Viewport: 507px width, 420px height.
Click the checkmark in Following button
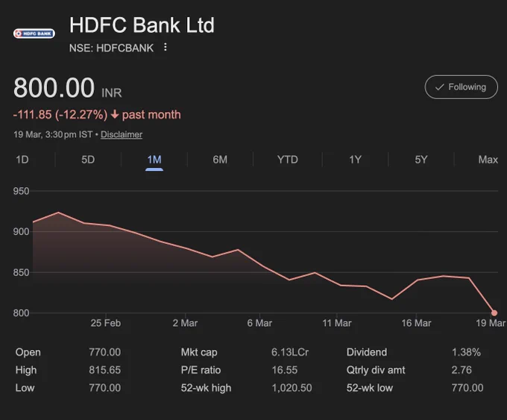click(439, 87)
